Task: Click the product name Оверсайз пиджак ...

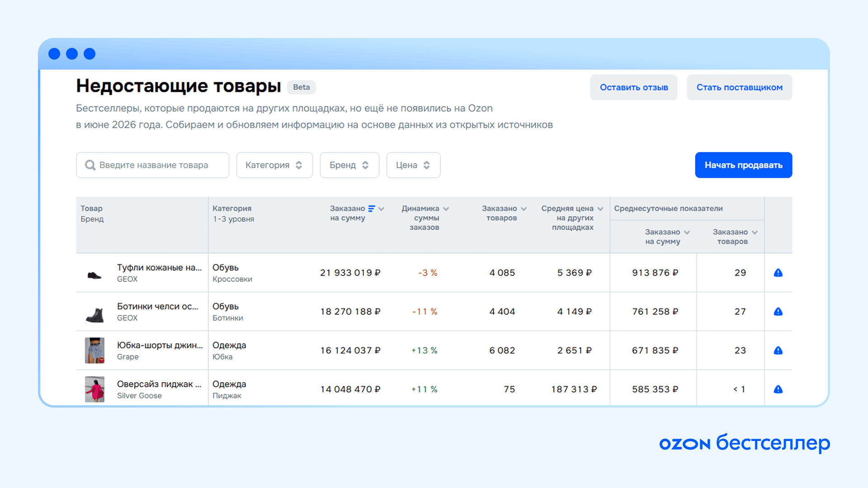Action: pos(159,384)
